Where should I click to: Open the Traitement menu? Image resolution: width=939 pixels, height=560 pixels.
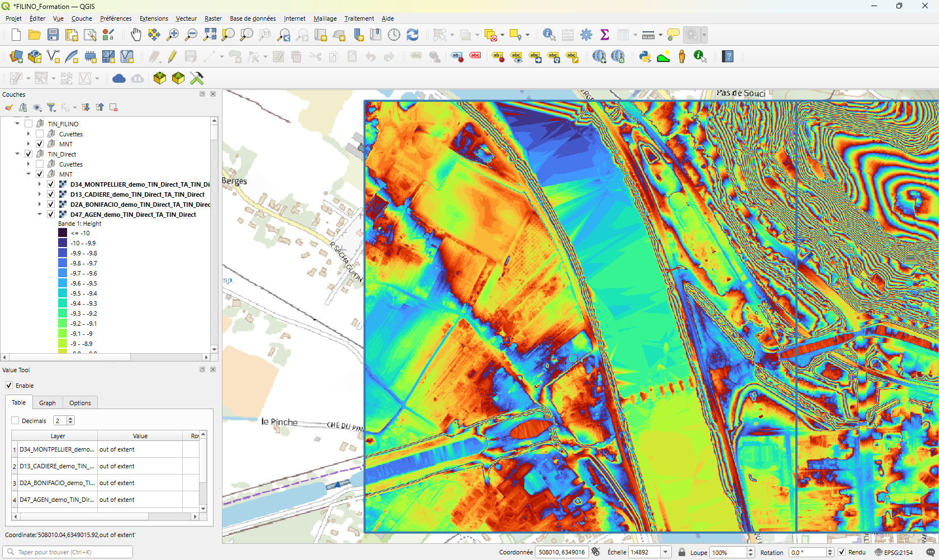[359, 18]
